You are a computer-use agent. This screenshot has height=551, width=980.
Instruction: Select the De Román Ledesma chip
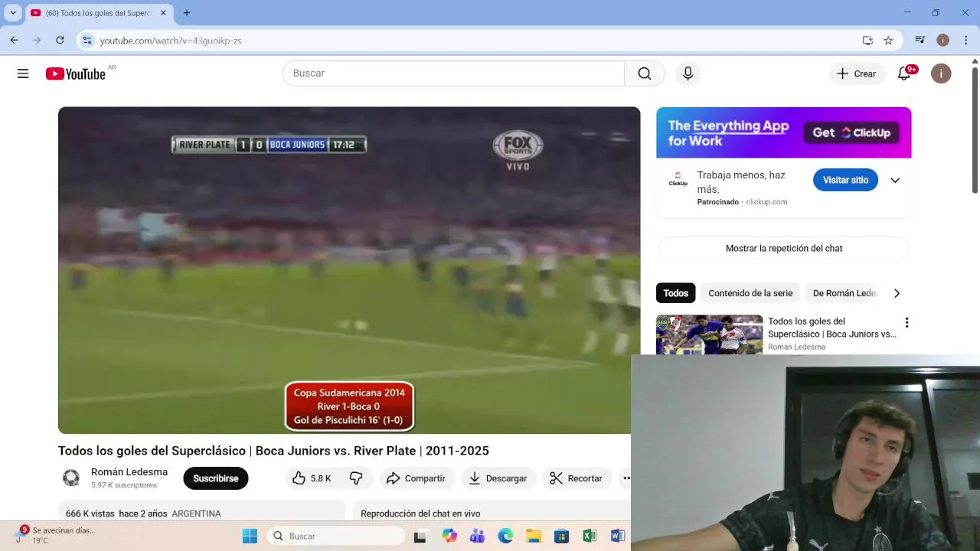(x=843, y=293)
